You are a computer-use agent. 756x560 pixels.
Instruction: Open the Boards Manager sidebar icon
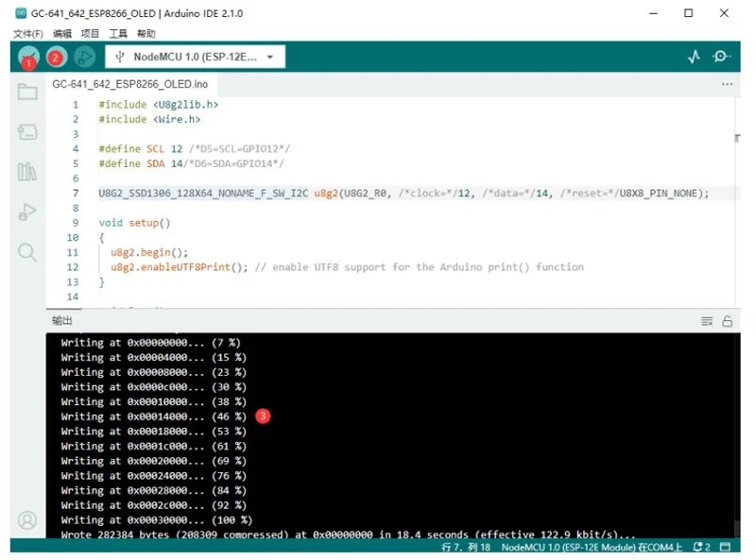[x=27, y=131]
